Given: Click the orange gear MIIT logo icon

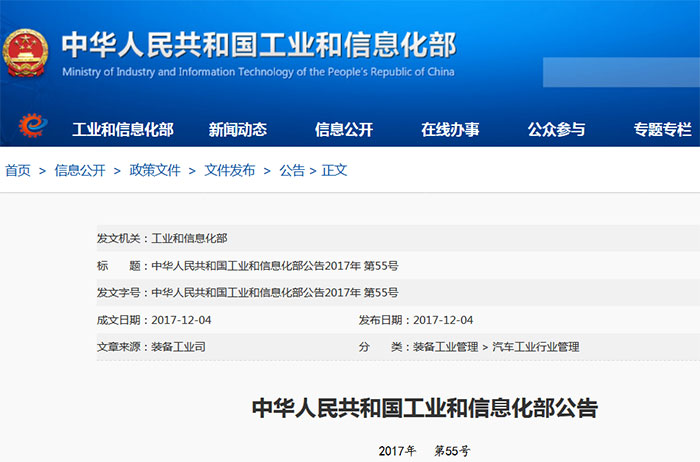Looking at the screenshot, I should (x=33, y=125).
